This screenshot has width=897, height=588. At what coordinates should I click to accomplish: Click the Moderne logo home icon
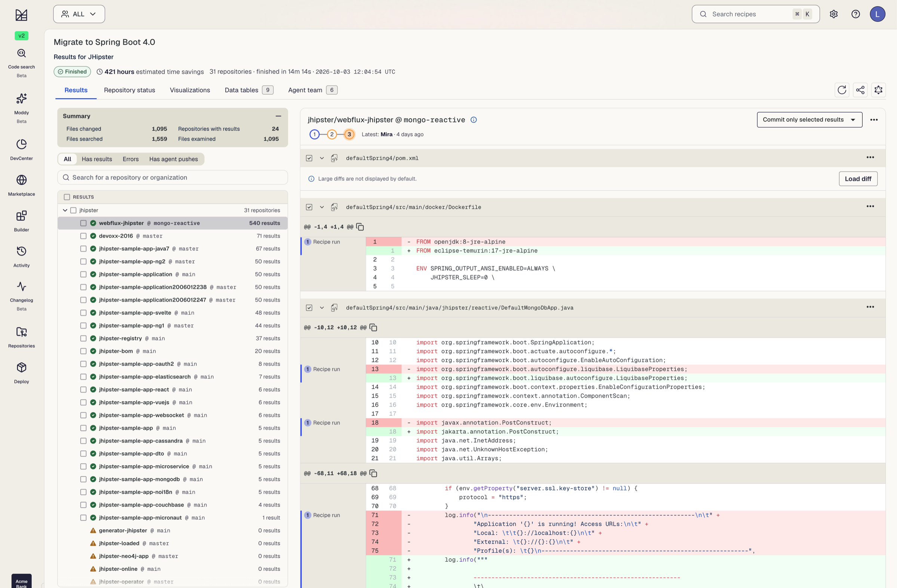21,15
